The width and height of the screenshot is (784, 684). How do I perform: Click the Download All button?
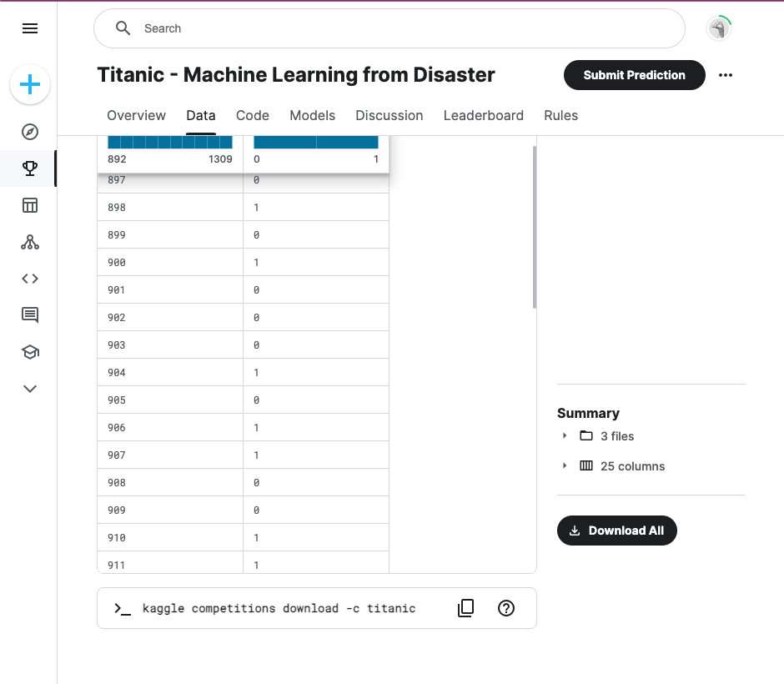point(617,531)
